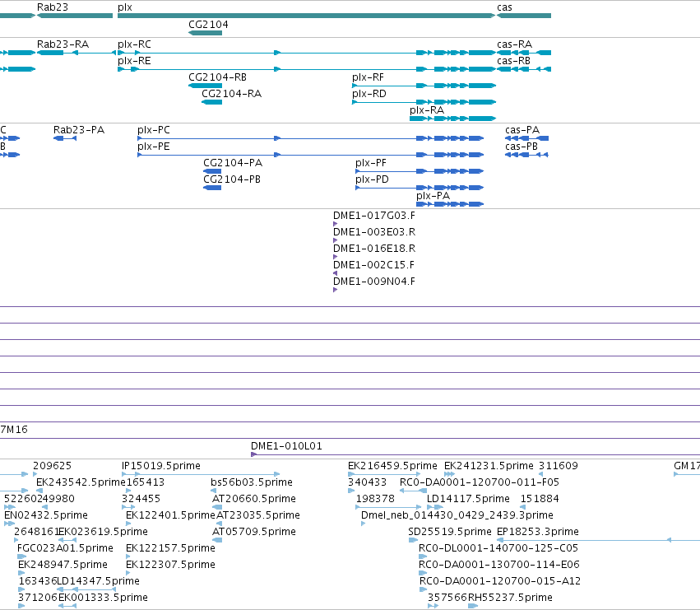This screenshot has width=700, height=610.
Task: Select transcript plx-RE
Action: (x=306, y=69)
